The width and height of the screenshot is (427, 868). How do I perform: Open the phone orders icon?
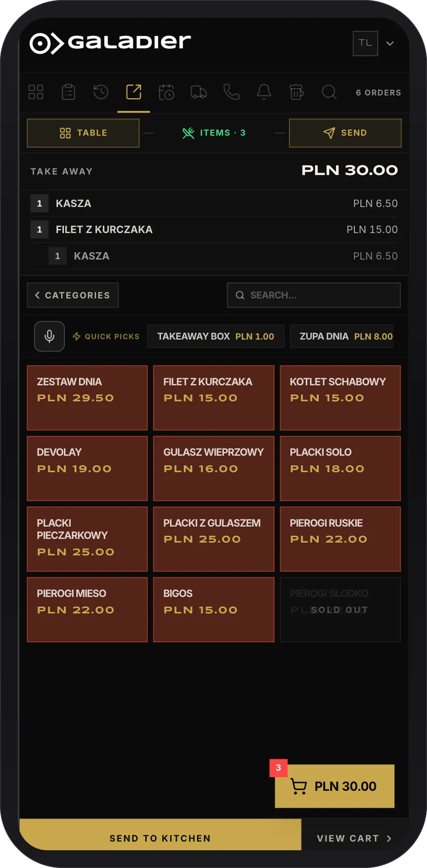(x=232, y=92)
